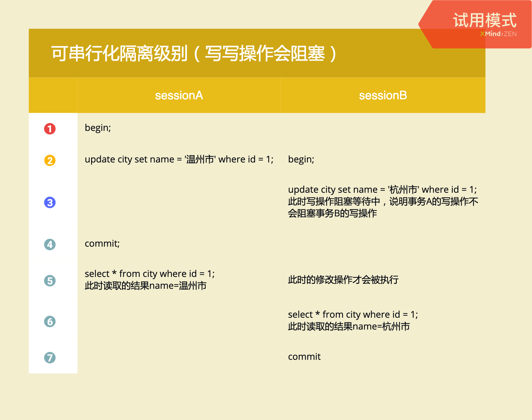The width and height of the screenshot is (532, 420).
Task: Select the numbered marker 5
Action: 49,281
